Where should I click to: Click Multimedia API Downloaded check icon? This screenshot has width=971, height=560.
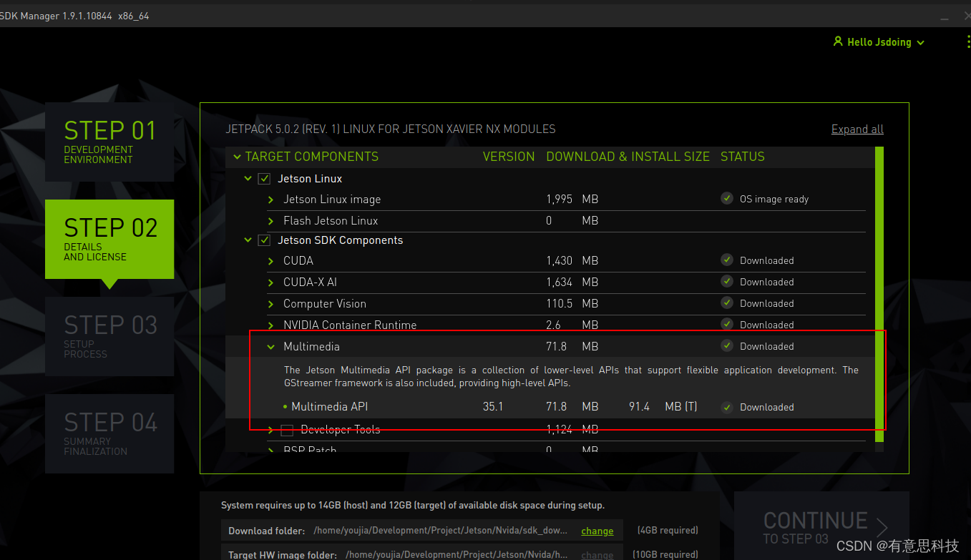pyautogui.click(x=727, y=407)
